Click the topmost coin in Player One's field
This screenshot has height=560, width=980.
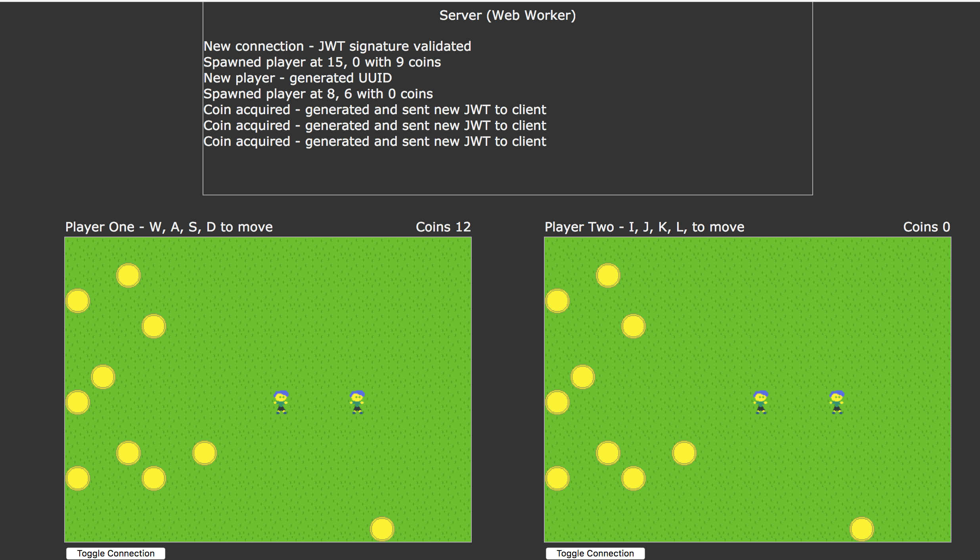tap(128, 275)
